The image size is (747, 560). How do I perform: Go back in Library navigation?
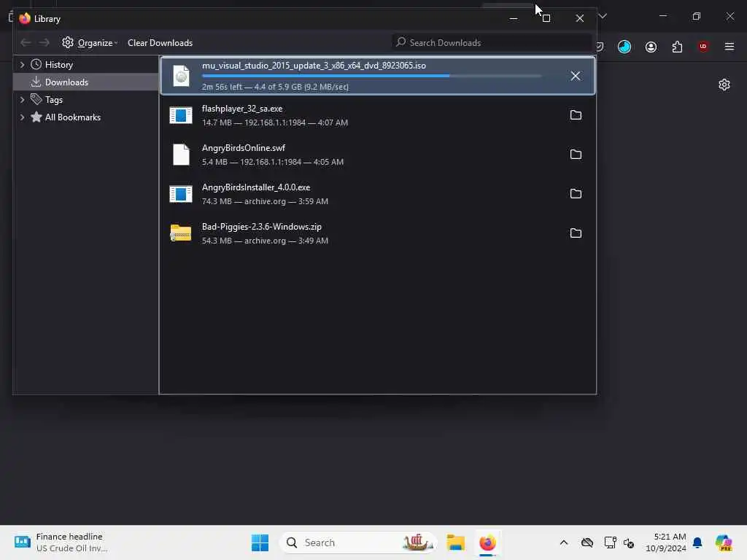[26, 43]
